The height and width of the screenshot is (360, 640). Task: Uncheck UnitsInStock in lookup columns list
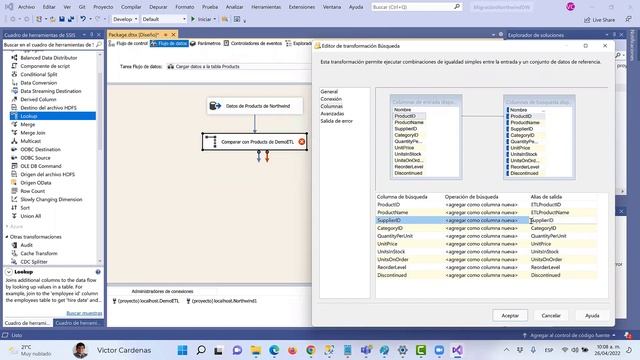(x=508, y=154)
